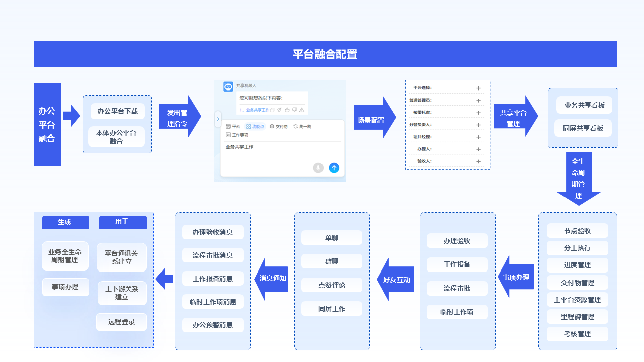
Task: Click the 群聊 box
Action: point(332,261)
